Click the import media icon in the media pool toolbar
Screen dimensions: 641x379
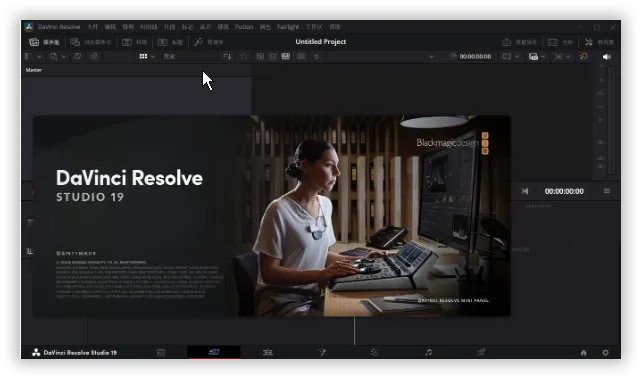(x=54, y=56)
